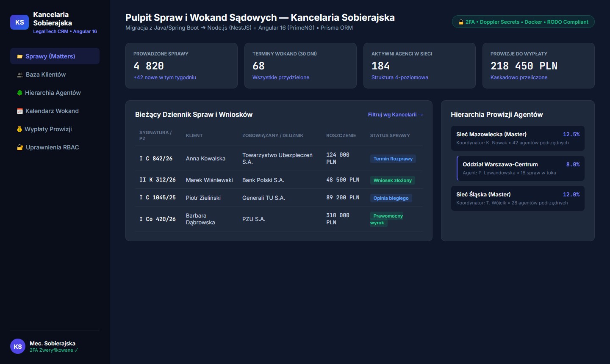Open Kalendarz Wokand page
This screenshot has height=364, width=610.
(55, 111)
